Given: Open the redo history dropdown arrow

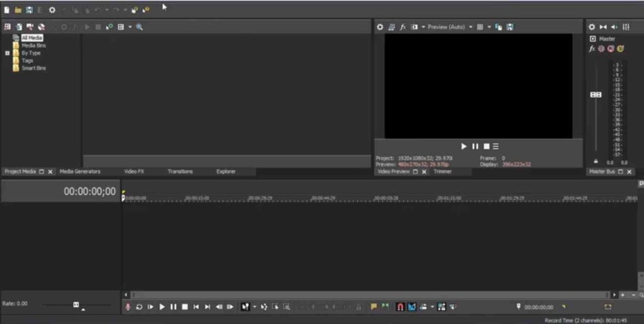Looking at the screenshot, I should click(x=125, y=10).
